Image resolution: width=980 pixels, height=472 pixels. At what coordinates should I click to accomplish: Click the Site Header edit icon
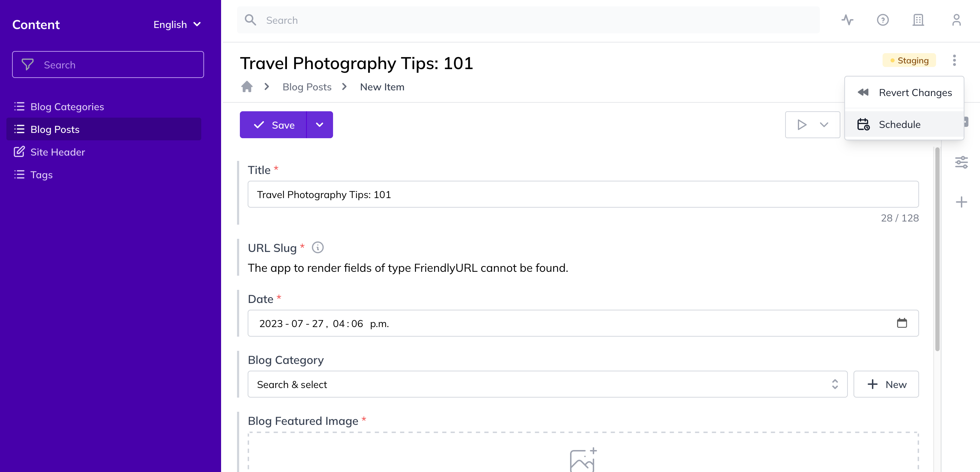click(19, 152)
